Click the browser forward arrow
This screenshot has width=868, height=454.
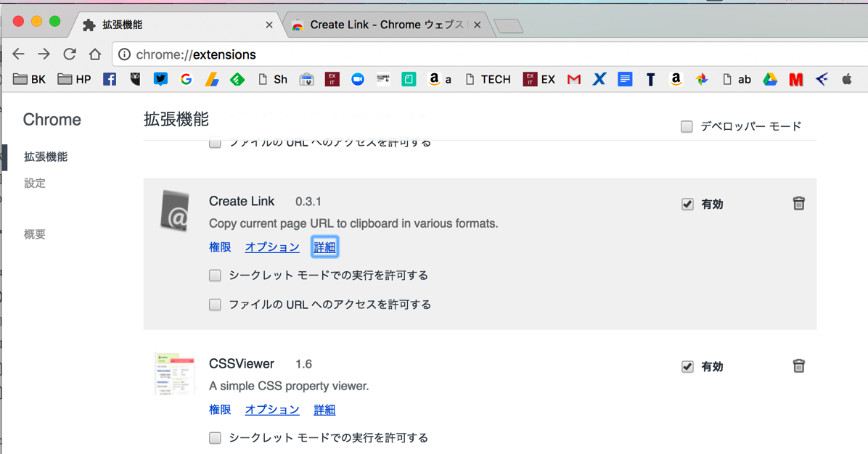click(44, 54)
